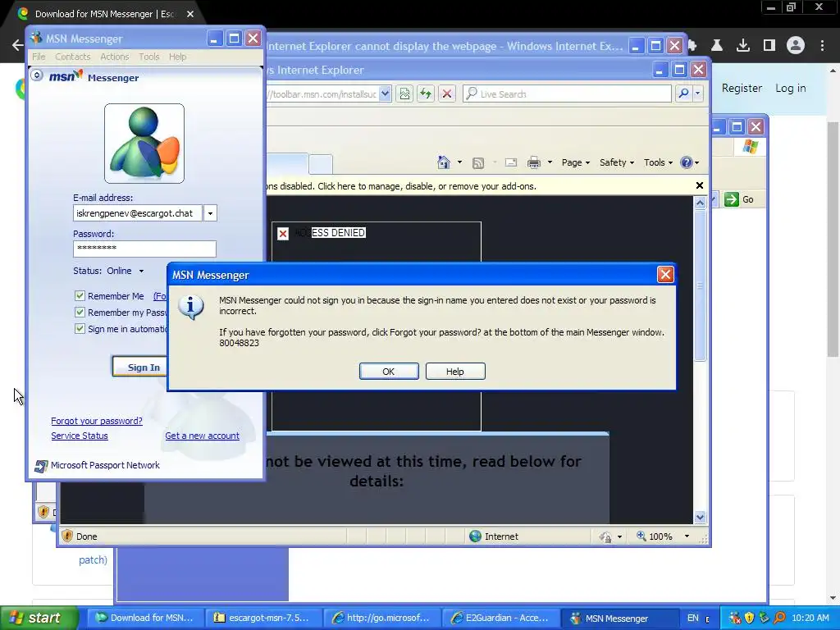
Task: Click the Internet Explorer Home icon
Action: [x=444, y=162]
